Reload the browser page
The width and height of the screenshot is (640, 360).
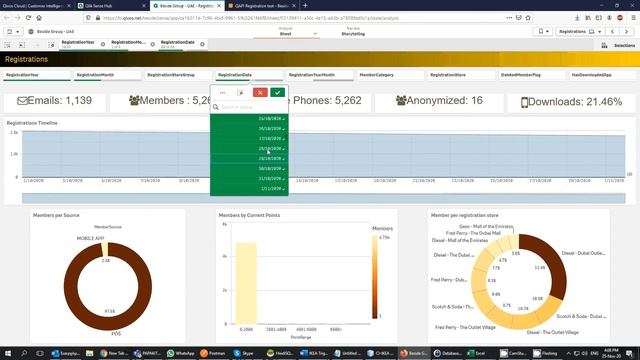28,18
